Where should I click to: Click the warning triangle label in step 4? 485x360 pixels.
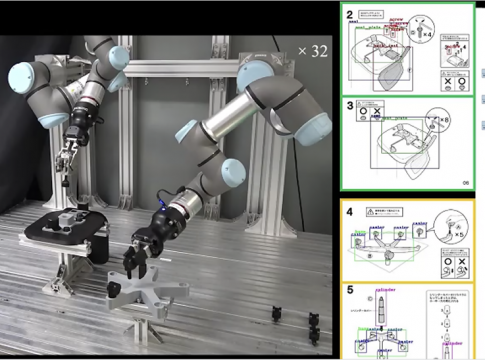pyautogui.click(x=385, y=212)
